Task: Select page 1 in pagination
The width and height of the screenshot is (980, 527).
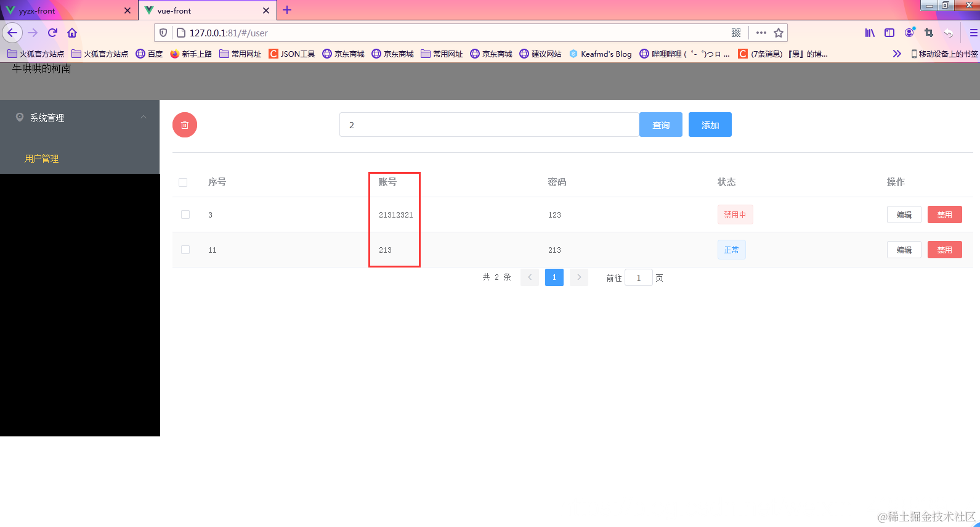Action: pyautogui.click(x=554, y=277)
